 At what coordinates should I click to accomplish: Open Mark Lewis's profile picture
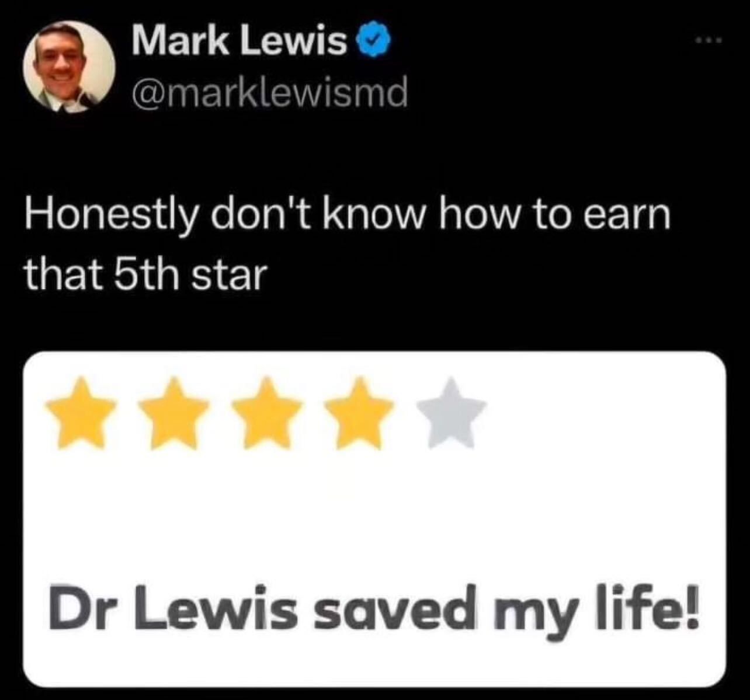69,65
